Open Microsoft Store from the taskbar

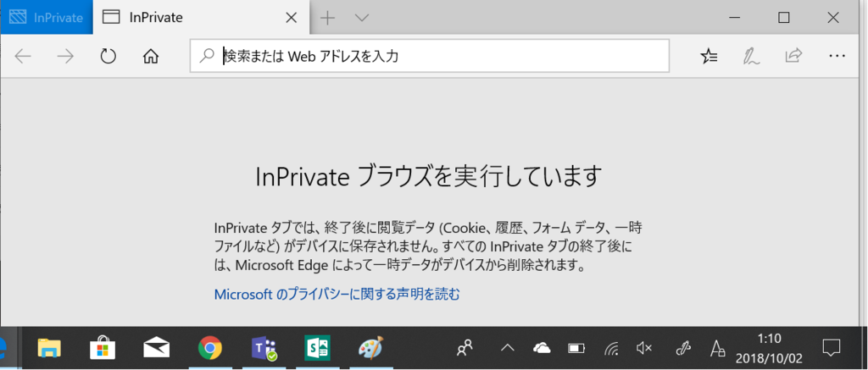[x=103, y=348]
